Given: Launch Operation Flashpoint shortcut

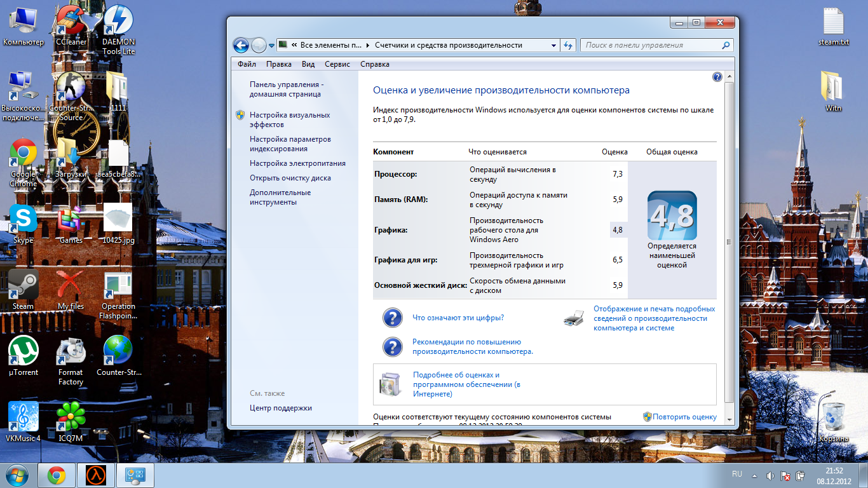Looking at the screenshot, I should pos(119,294).
